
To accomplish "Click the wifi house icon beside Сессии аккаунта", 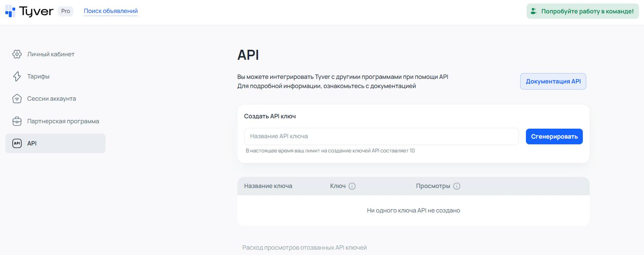I will point(17,99).
